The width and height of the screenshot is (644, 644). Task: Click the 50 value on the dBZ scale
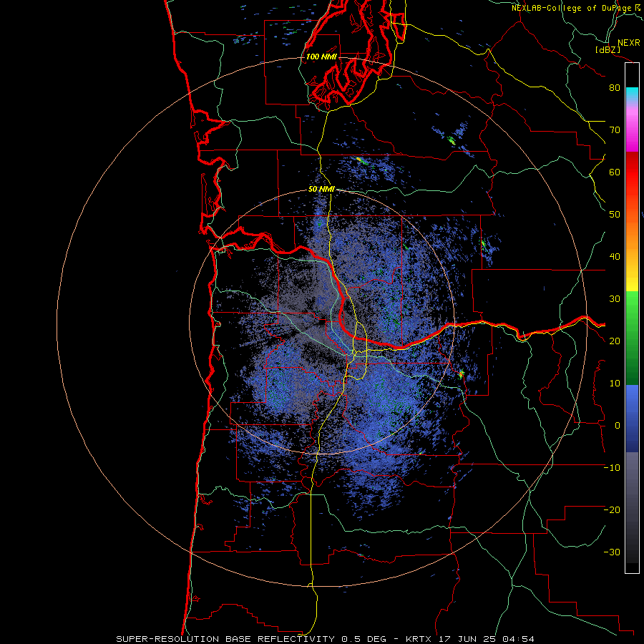coord(615,215)
